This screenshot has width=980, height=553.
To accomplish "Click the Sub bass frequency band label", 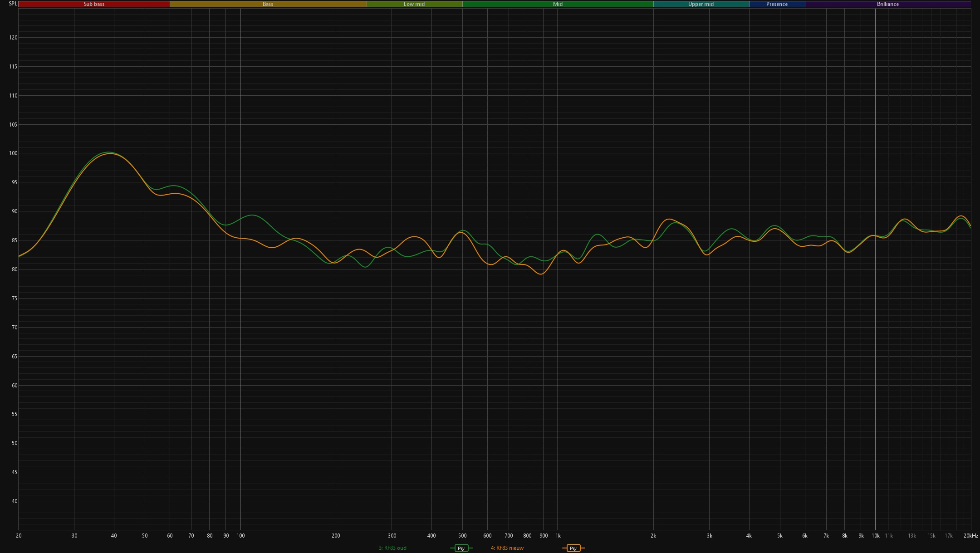I will [94, 4].
